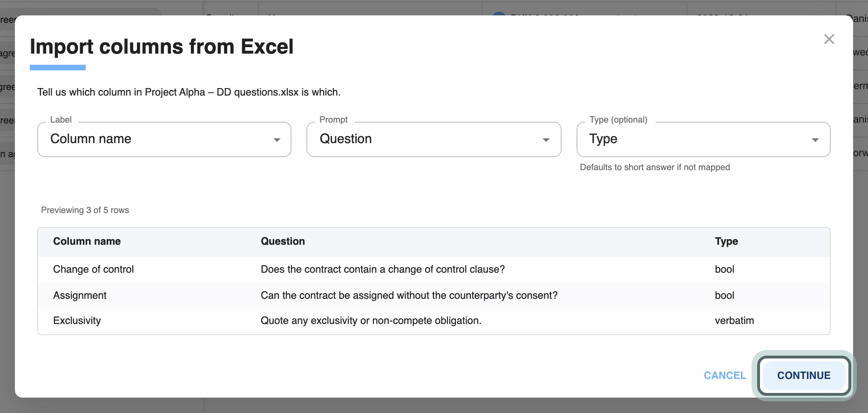This screenshot has height=413, width=868.
Task: Click the CONTINUE button
Action: (x=804, y=376)
